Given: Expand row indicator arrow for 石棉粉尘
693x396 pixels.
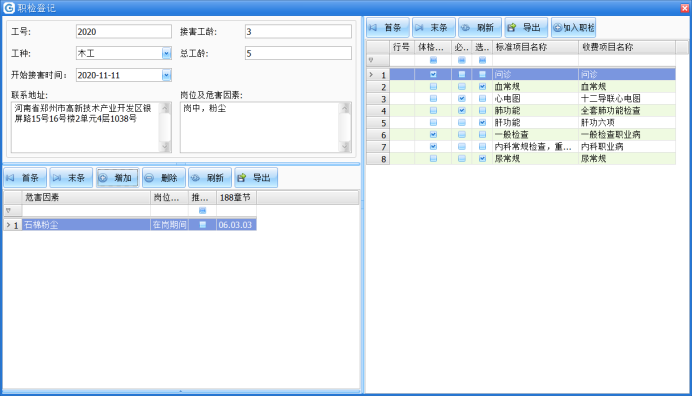Looking at the screenshot, I should [8, 225].
